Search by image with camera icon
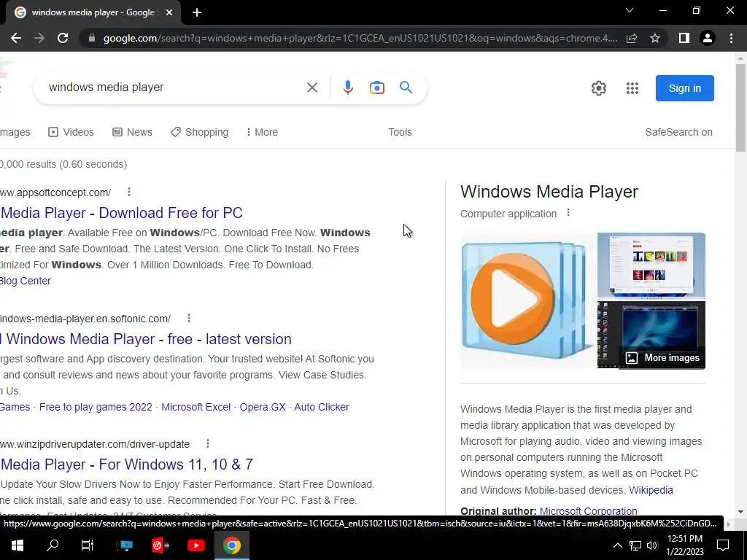747x560 pixels. [377, 87]
